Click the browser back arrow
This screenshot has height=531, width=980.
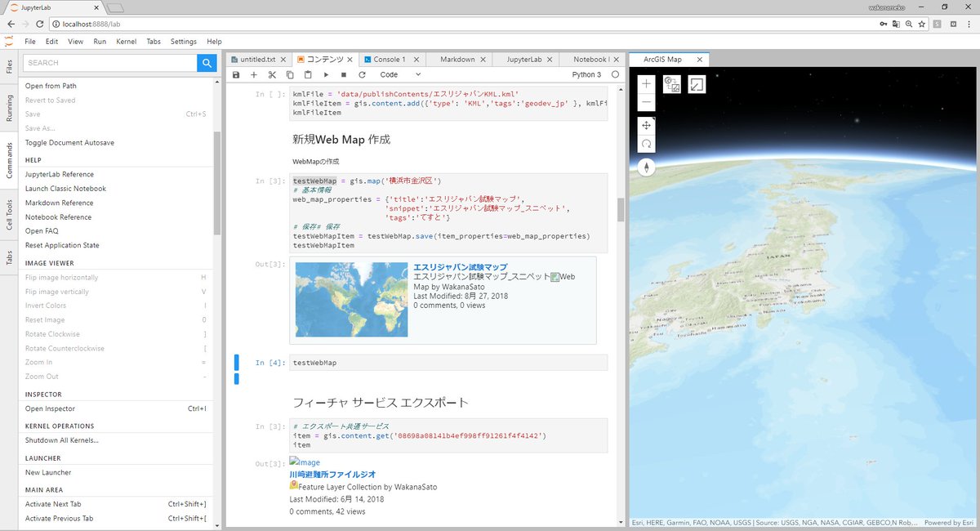11,24
